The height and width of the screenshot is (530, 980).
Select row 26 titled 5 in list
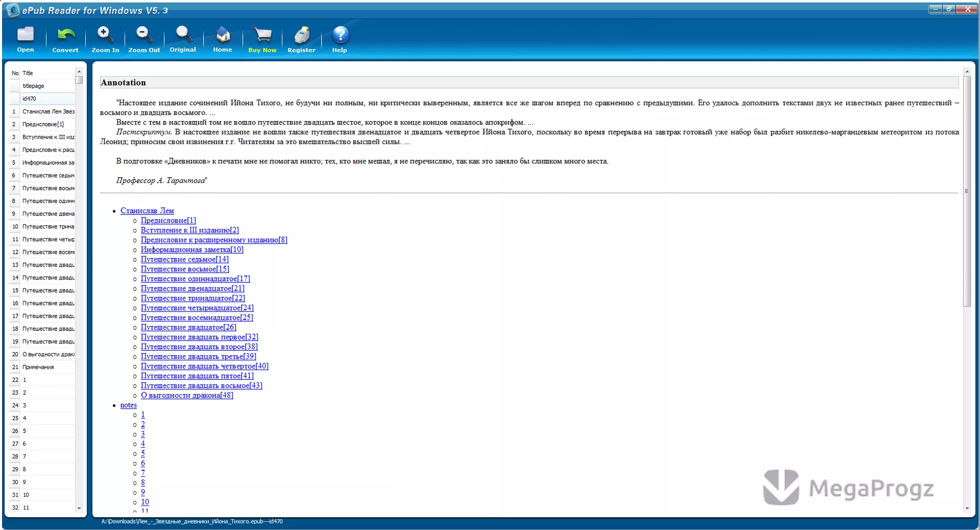pos(42,431)
